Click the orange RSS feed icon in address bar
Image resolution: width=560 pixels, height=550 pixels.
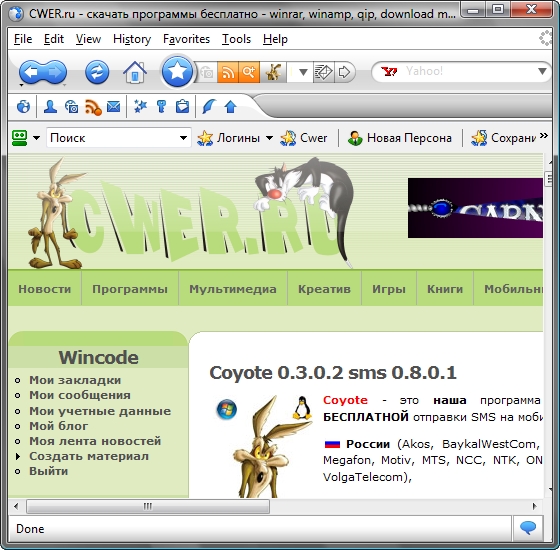coord(228,72)
